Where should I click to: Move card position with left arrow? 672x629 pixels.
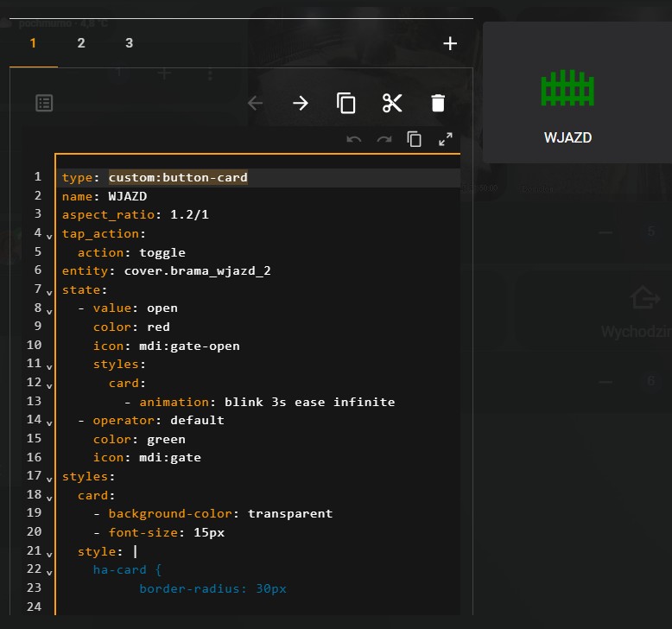(x=255, y=104)
